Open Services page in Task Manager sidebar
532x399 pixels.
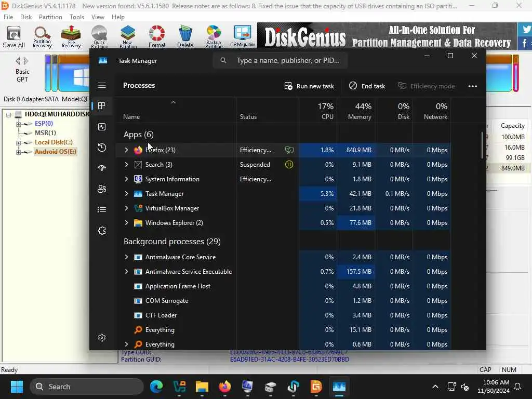(102, 231)
